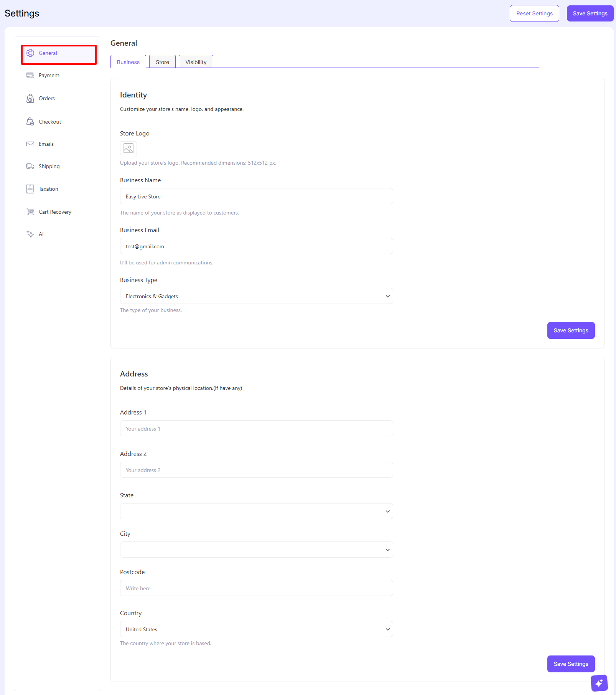Open Payment settings via card icon
The width and height of the screenshot is (616, 695).
[30, 76]
